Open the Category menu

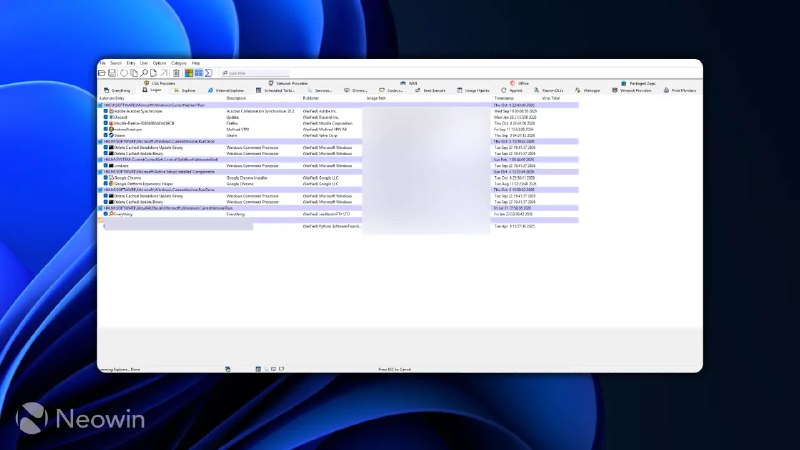pyautogui.click(x=179, y=63)
